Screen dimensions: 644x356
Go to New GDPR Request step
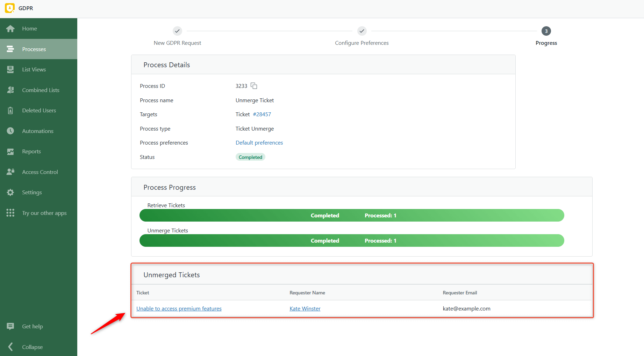pos(177,31)
